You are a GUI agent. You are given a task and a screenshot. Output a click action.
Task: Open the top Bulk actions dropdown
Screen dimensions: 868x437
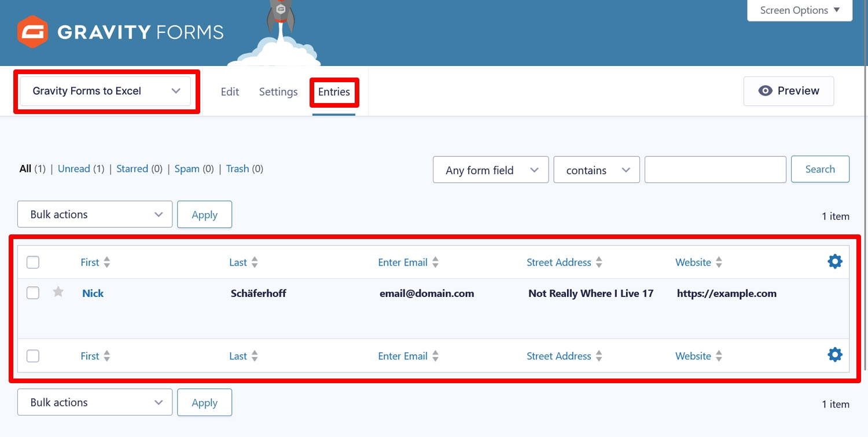click(x=95, y=214)
